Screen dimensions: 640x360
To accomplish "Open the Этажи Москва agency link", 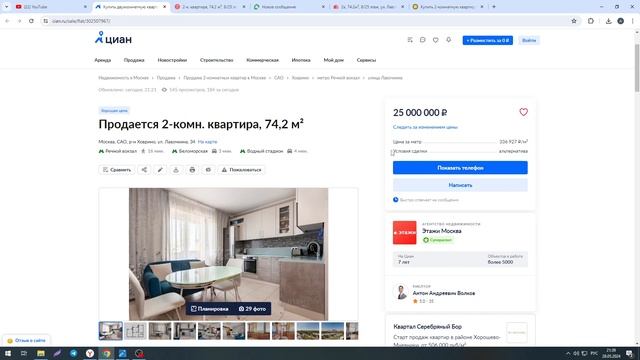I will [x=441, y=231].
